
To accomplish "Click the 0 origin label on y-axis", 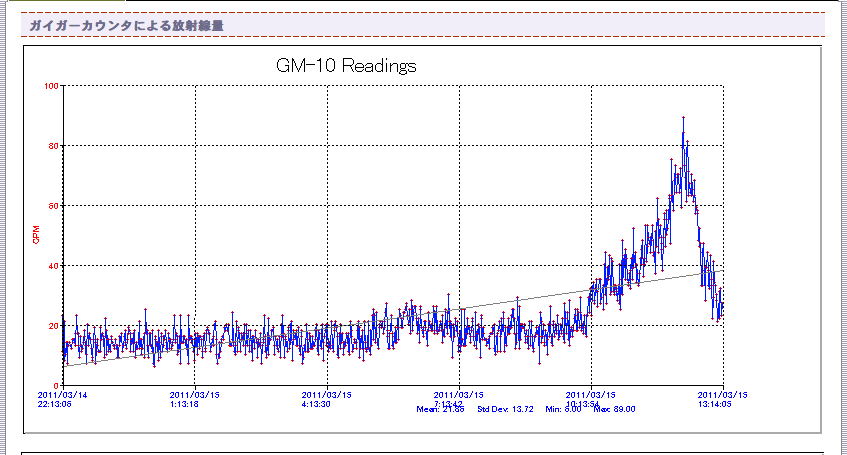I will point(57,386).
